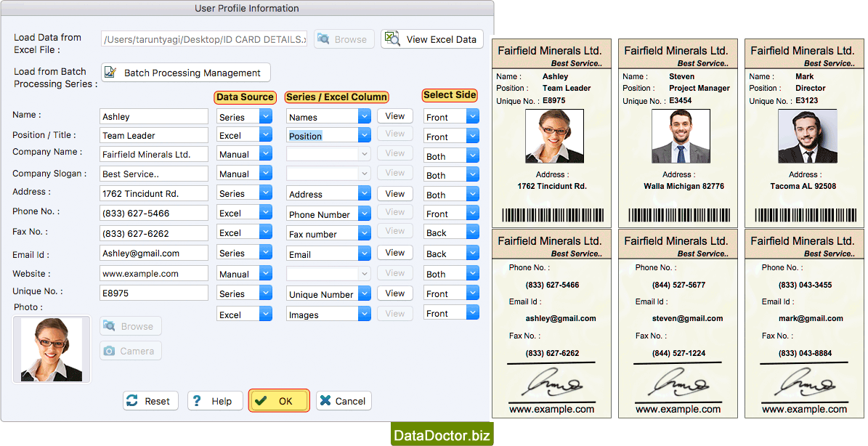Image resolution: width=868 pixels, height=446 pixels.
Task: Click the Fax No. input field
Action: click(154, 233)
